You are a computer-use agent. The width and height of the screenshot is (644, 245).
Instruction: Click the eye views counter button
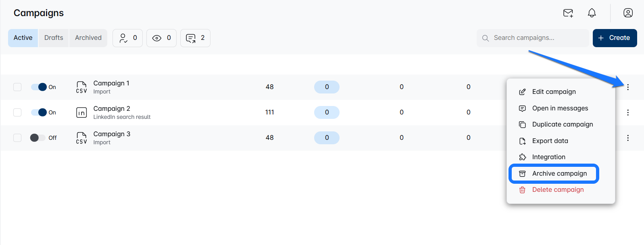coord(161,38)
